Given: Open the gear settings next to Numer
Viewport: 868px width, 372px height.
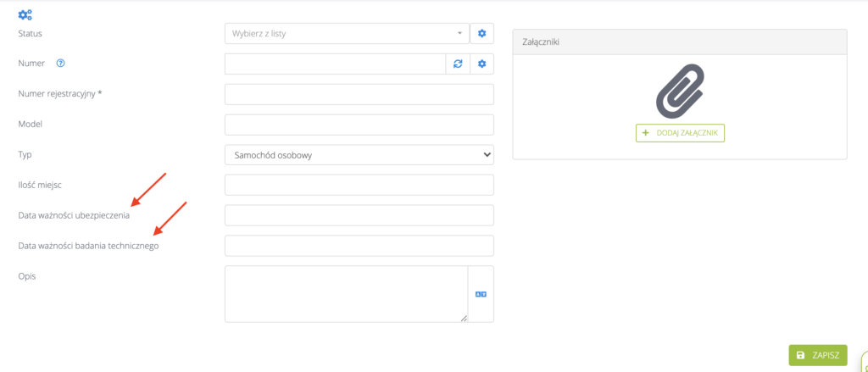Looking at the screenshot, I should click(481, 64).
